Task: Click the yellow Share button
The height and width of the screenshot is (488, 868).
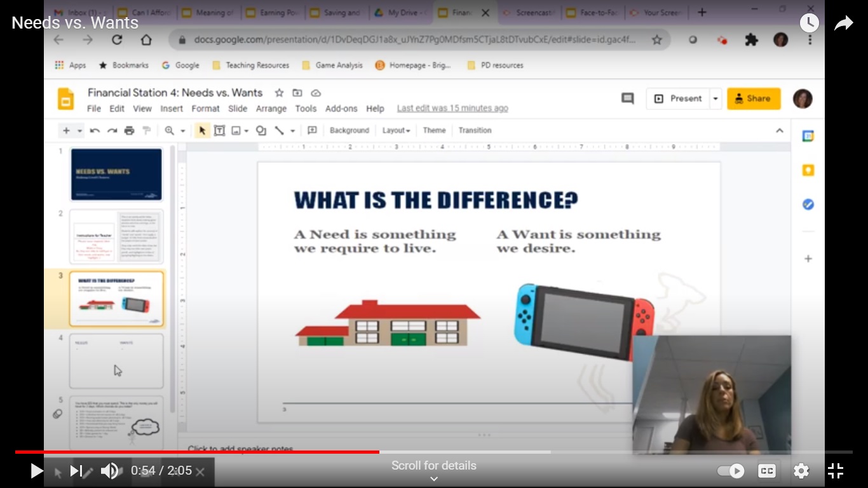Action: point(754,98)
